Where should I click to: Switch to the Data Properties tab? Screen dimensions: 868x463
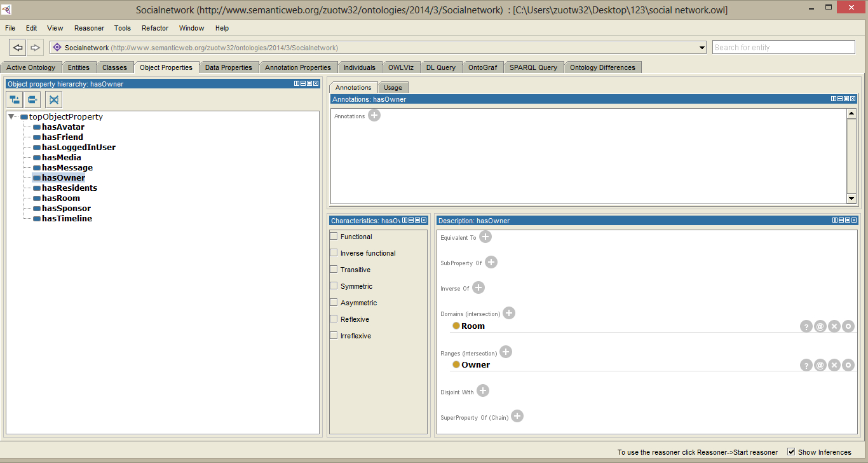228,67
